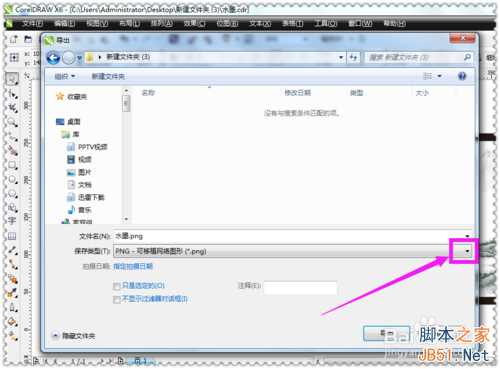The width and height of the screenshot is (500, 369).
Task: Select the Zoom tool in the toolbox
Action: tap(12, 122)
